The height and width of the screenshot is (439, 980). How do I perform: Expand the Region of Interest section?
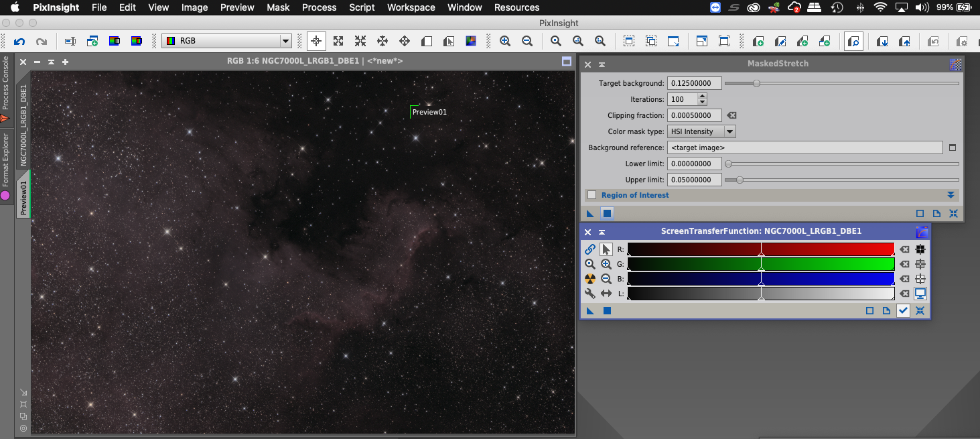point(950,195)
